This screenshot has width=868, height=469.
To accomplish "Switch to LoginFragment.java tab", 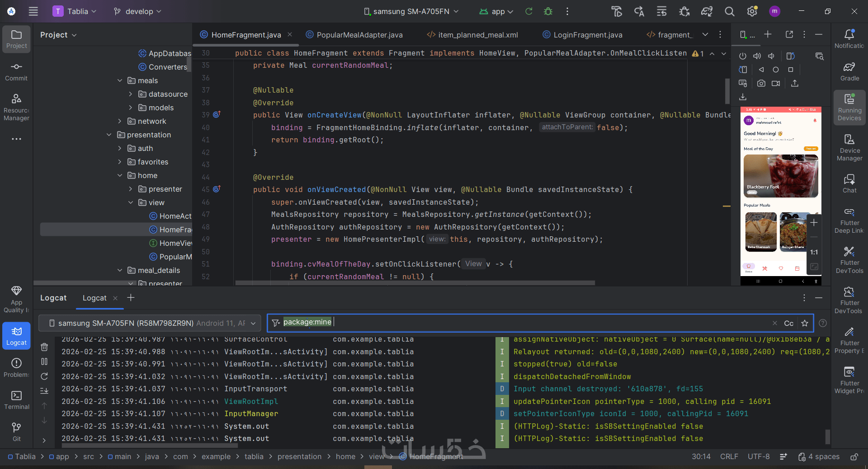I will (x=587, y=35).
